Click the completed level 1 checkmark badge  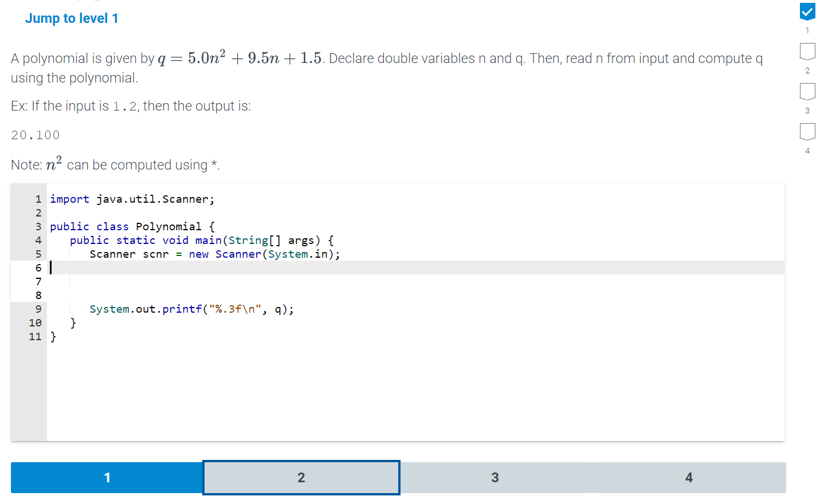[x=807, y=11]
